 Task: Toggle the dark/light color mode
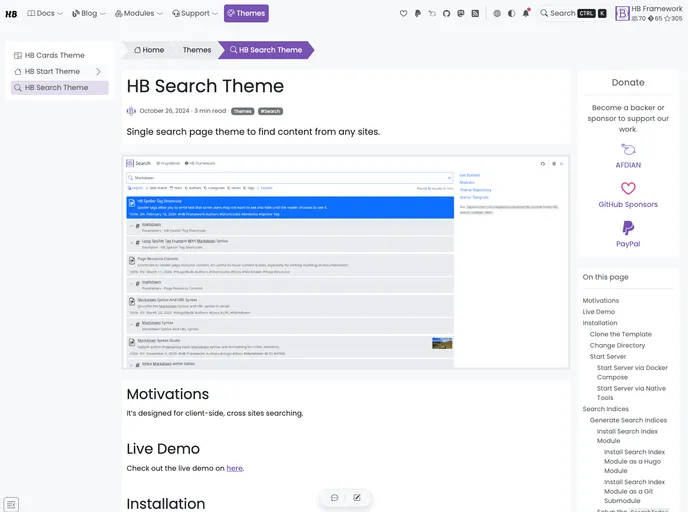click(512, 14)
